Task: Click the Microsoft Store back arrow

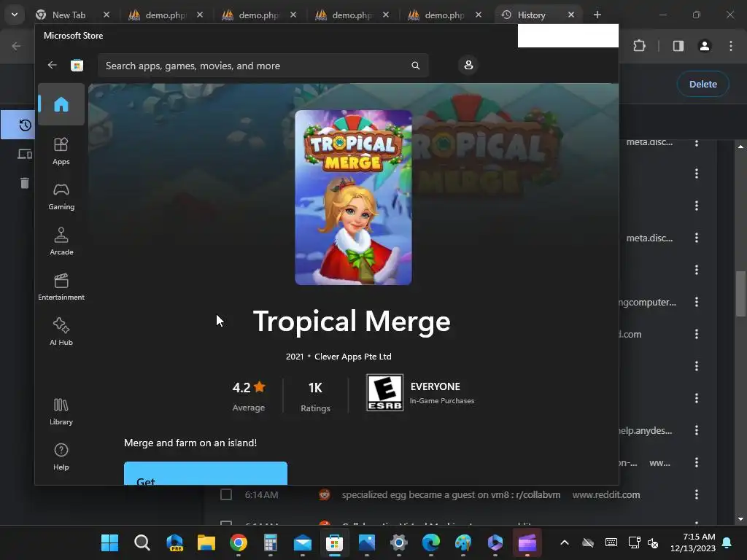Action: 52,65
